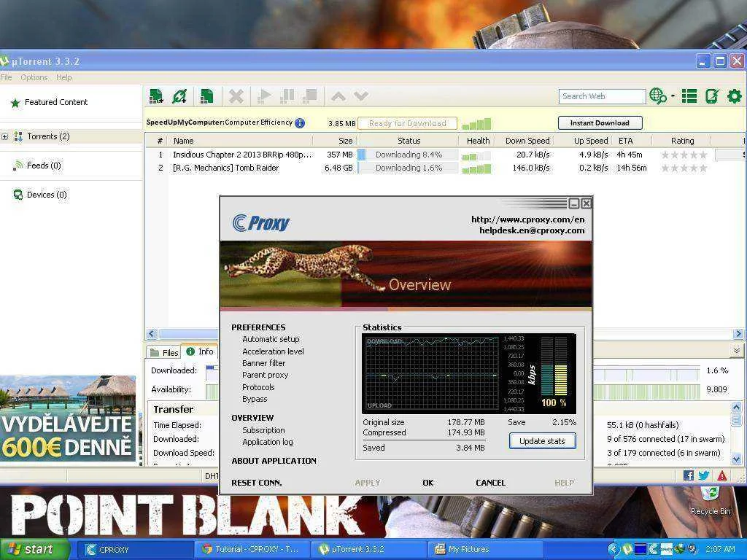Click the Search Web input field

[x=602, y=96]
